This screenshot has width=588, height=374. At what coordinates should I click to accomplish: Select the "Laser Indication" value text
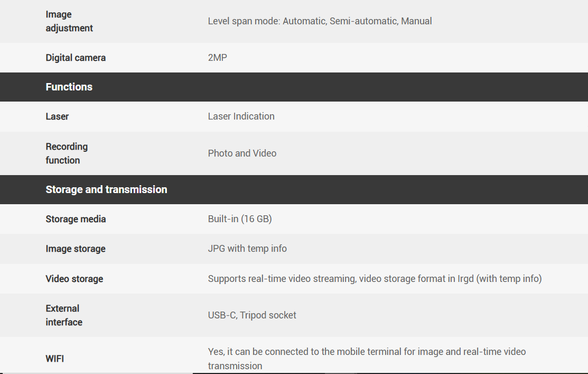pos(241,116)
